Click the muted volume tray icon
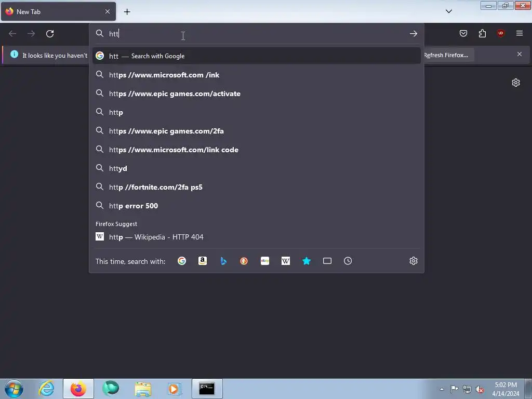The width and height of the screenshot is (532, 399). [x=480, y=389]
